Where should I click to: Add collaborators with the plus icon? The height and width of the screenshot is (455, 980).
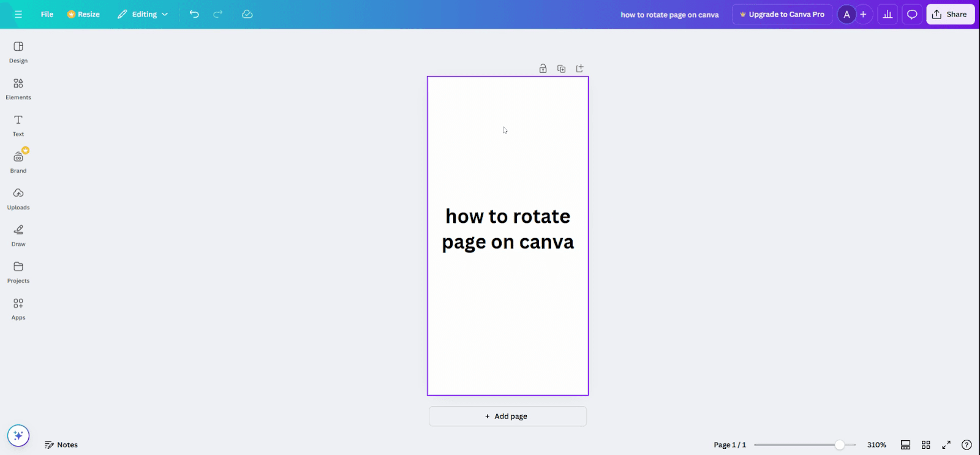pos(863,14)
